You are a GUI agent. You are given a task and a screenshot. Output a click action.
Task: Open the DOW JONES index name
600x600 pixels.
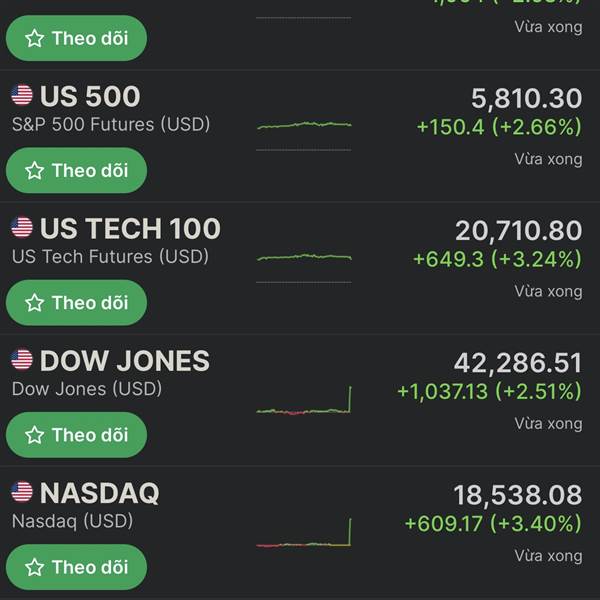(x=125, y=360)
